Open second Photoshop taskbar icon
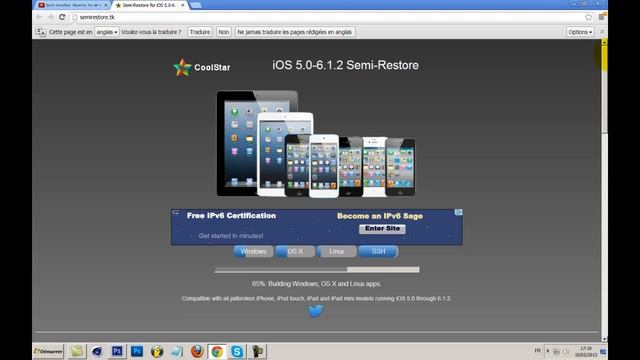Screen dimensions: 640x360 (137, 351)
